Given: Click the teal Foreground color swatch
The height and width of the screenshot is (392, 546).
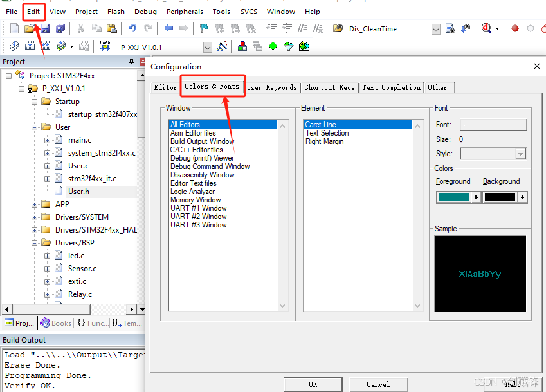Looking at the screenshot, I should tap(453, 197).
